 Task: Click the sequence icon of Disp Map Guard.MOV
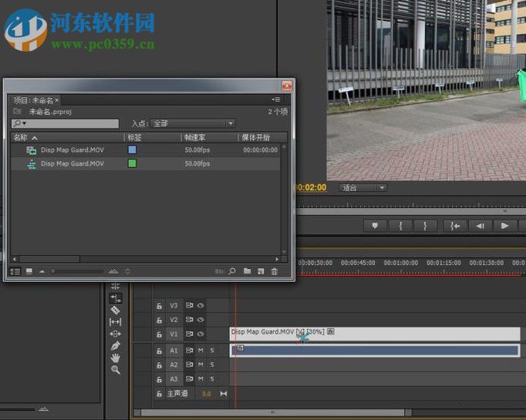click(x=31, y=164)
